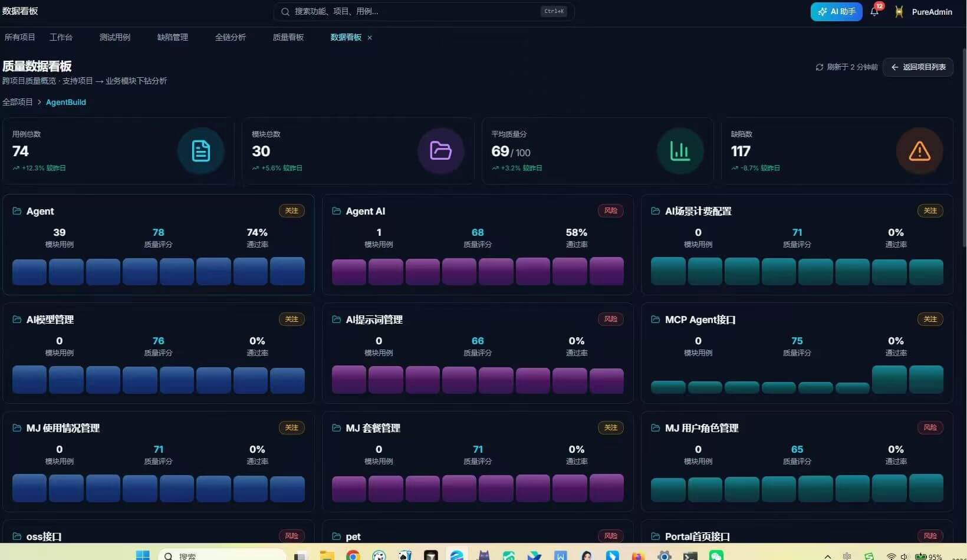967x560 pixels.
Task: Click the folder icon beside Agent module title
Action: tap(17, 211)
